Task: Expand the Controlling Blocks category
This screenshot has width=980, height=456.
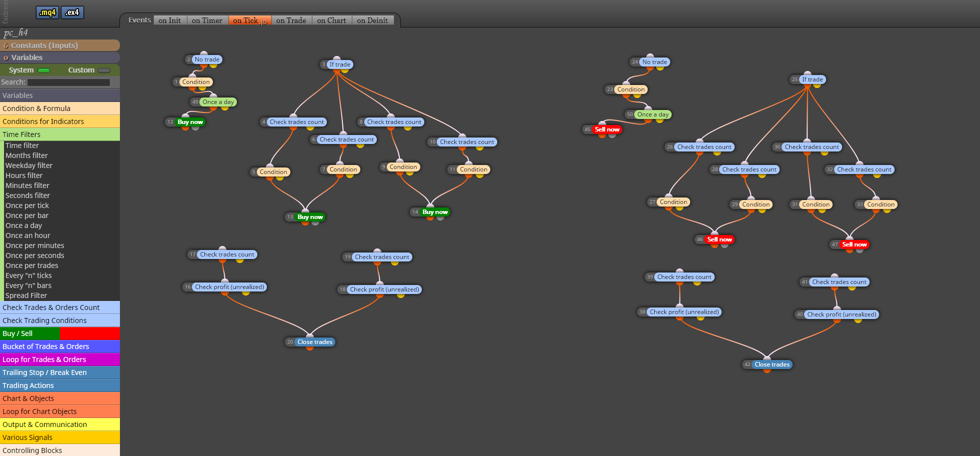Action: tap(60, 450)
